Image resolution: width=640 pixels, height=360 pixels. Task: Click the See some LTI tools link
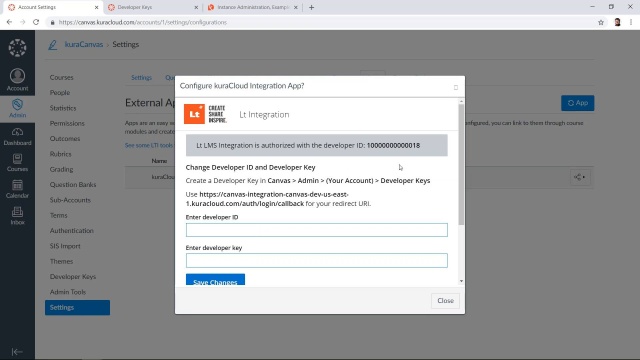point(149,145)
